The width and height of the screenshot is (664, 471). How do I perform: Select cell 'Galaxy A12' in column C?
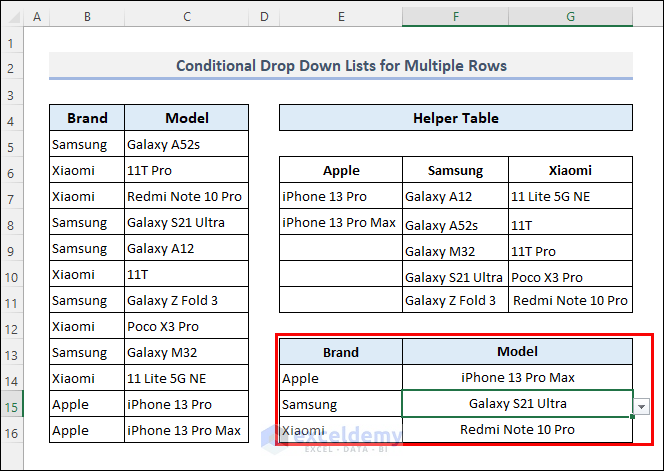[x=186, y=248]
